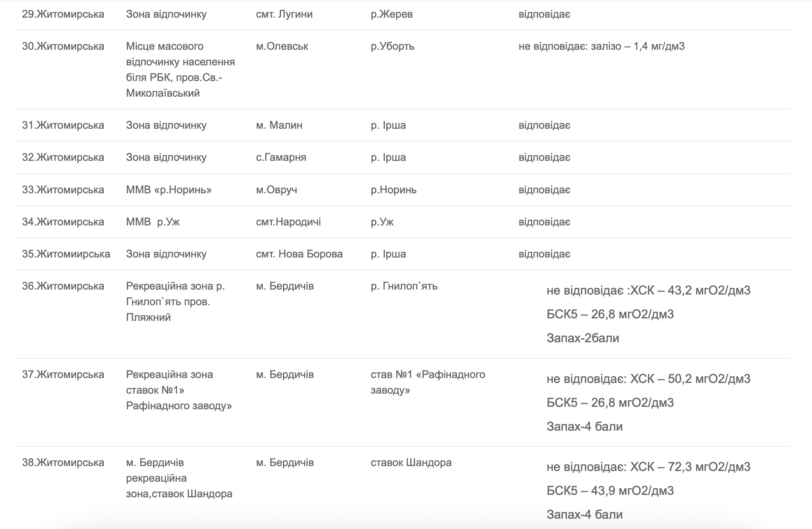Click the "35.Житомиирська" row label

point(66,254)
